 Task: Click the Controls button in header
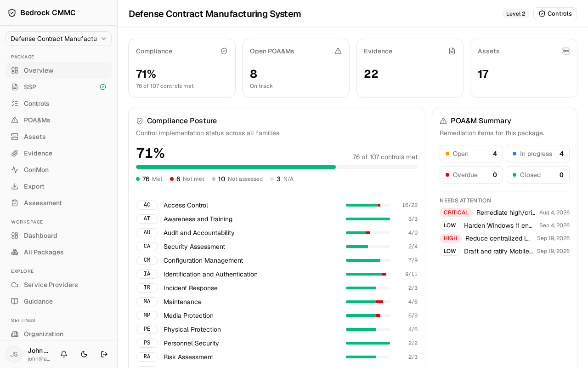[x=555, y=14]
